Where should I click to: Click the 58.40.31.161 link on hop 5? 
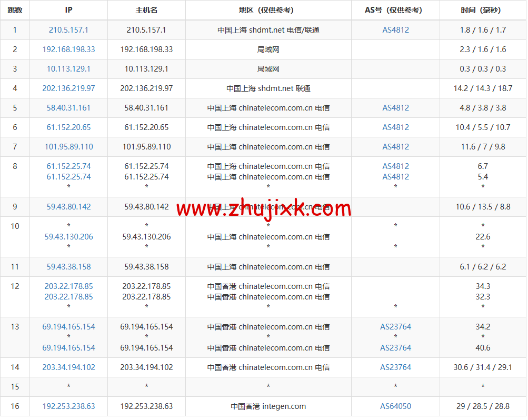click(68, 108)
